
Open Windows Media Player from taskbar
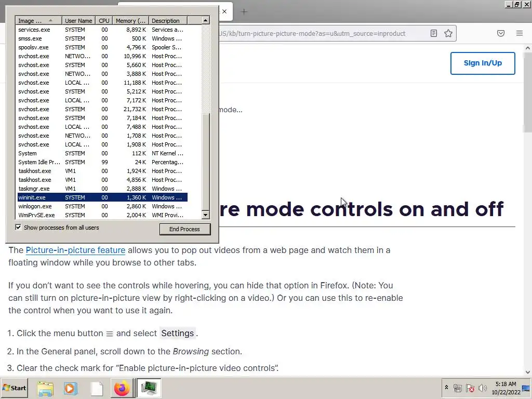click(x=71, y=388)
